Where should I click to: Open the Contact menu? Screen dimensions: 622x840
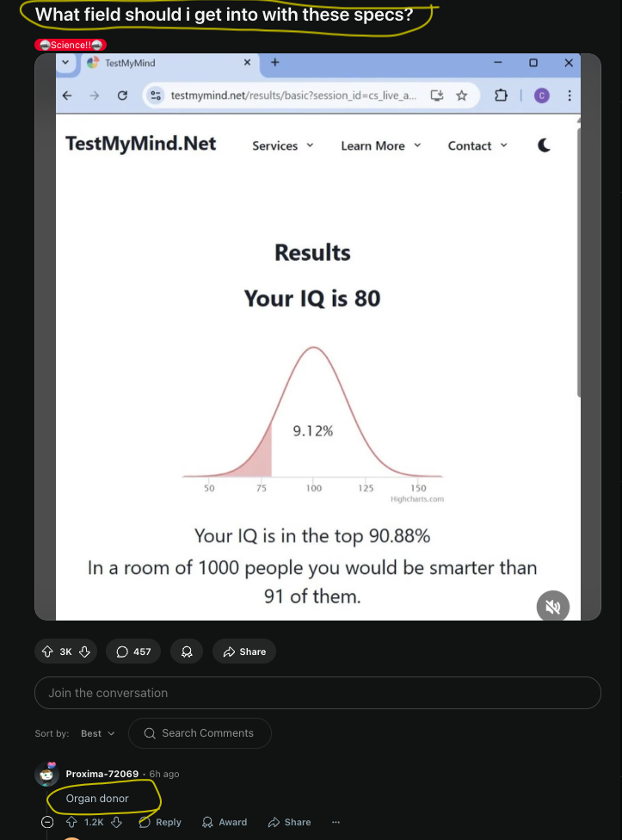(x=477, y=145)
